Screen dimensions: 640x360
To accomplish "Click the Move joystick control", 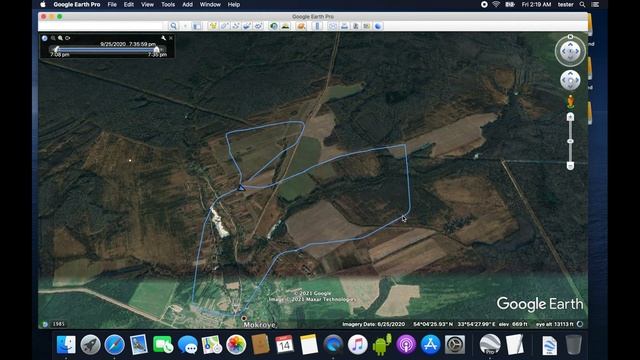I will pyautogui.click(x=570, y=80).
